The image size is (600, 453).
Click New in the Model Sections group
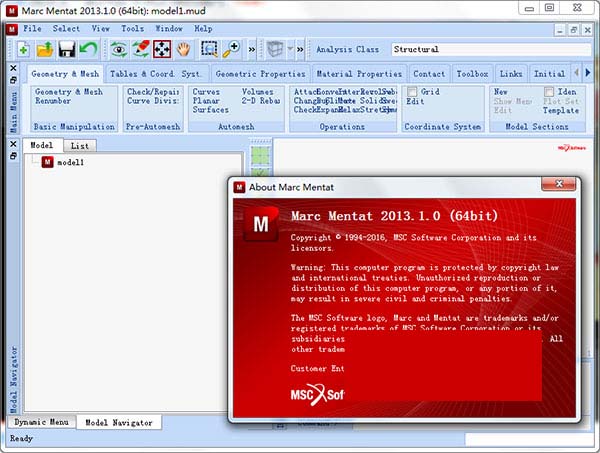click(501, 92)
